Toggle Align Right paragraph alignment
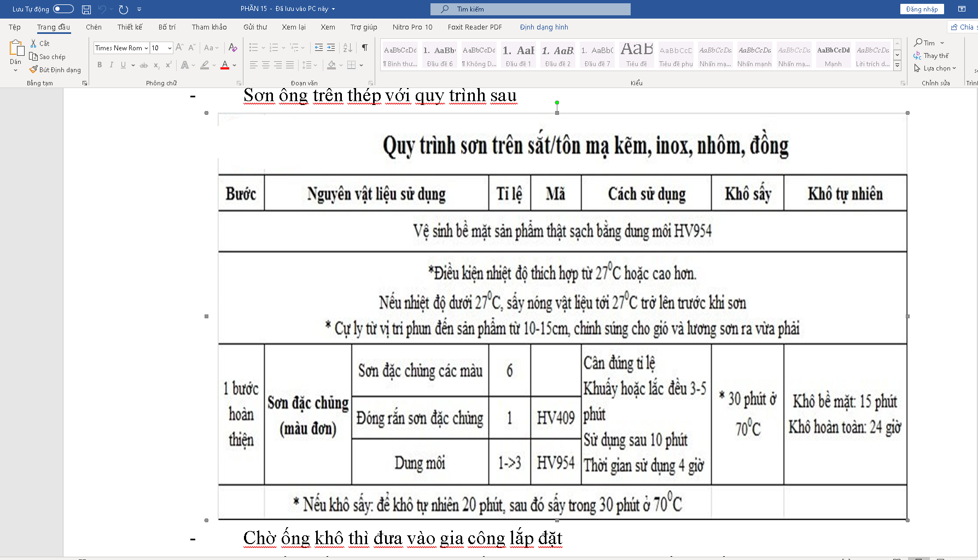978x560 pixels. [x=278, y=65]
